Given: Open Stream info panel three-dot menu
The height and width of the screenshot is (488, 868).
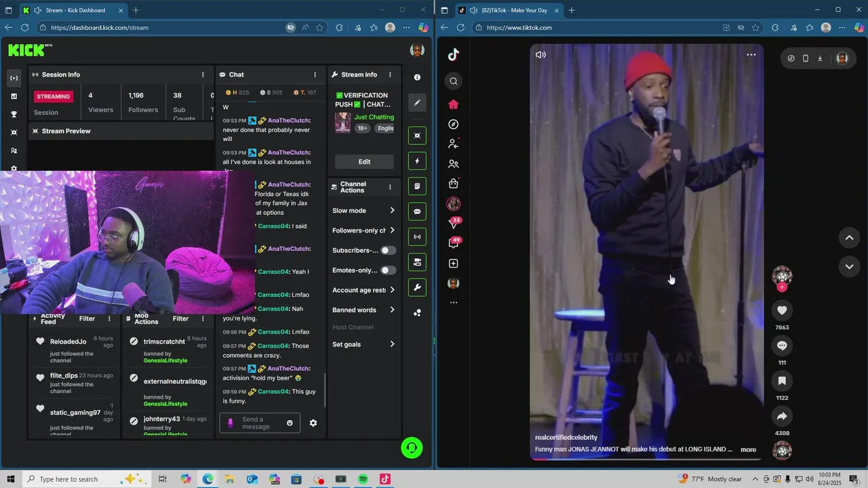Looking at the screenshot, I should click(390, 75).
